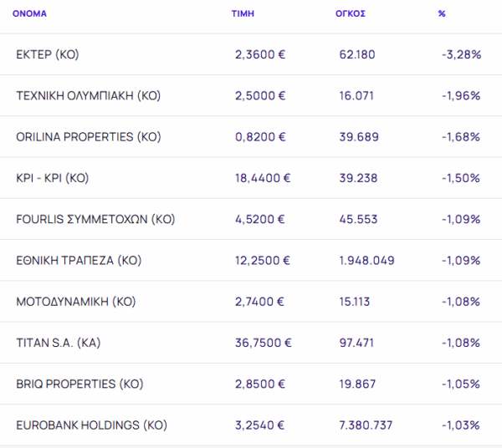Viewport: 502px width, 448px height.
Task: Open ΚΡΙ - ΚΡΙ (ΚΟ) stock
Action: click(x=52, y=178)
